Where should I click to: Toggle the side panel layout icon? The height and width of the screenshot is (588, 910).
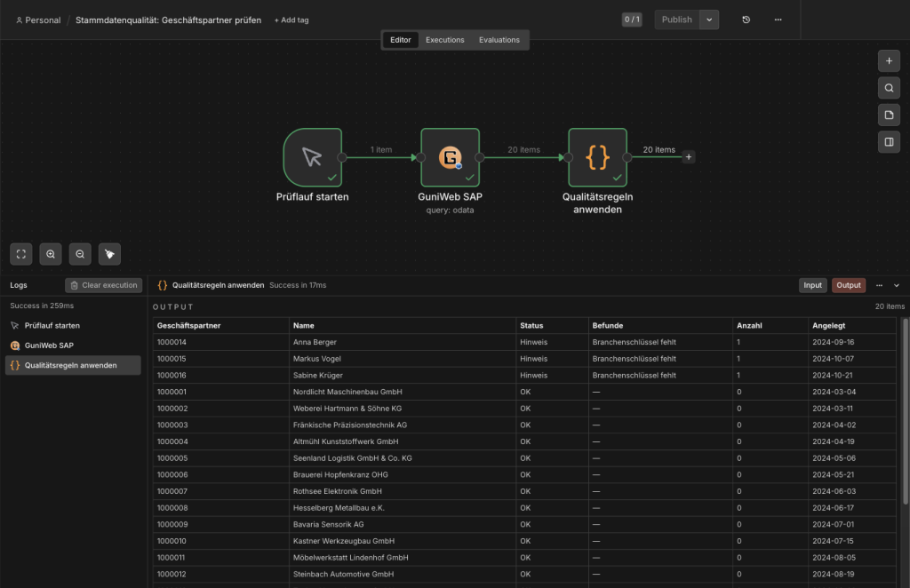pos(889,142)
